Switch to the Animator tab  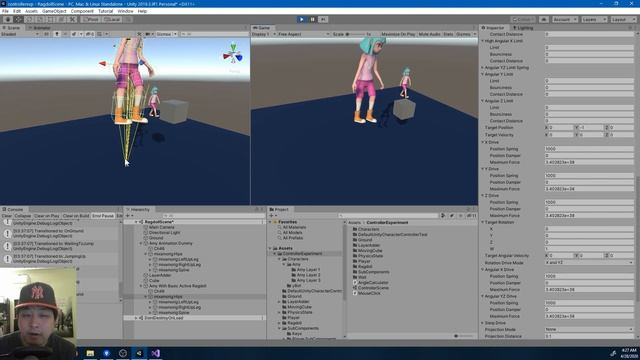coord(40,28)
